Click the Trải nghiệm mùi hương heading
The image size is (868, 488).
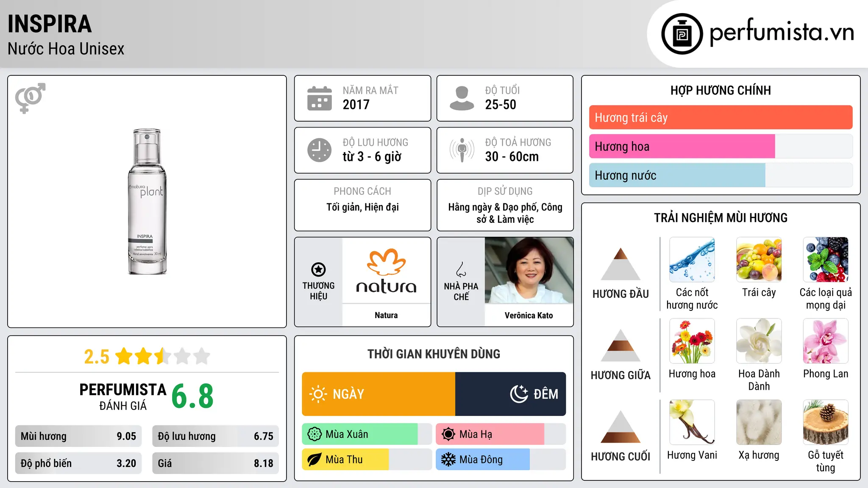point(721,218)
